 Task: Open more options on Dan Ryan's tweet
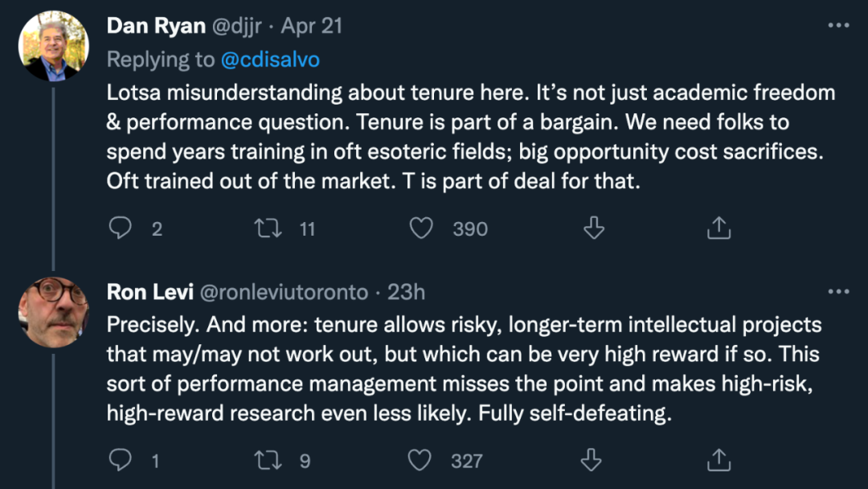[838, 26]
